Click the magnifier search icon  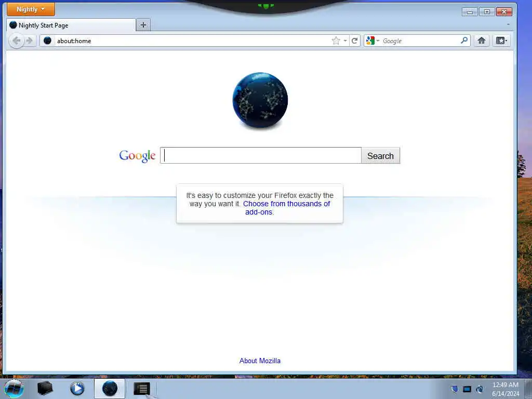tap(464, 41)
